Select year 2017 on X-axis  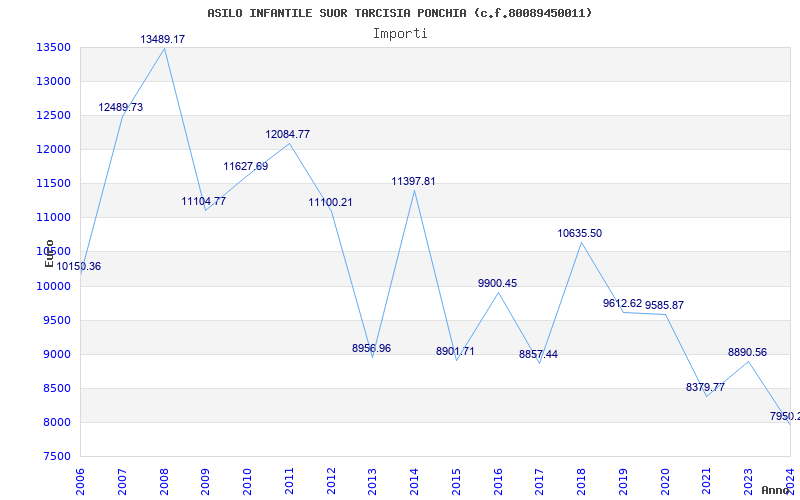tap(540, 481)
